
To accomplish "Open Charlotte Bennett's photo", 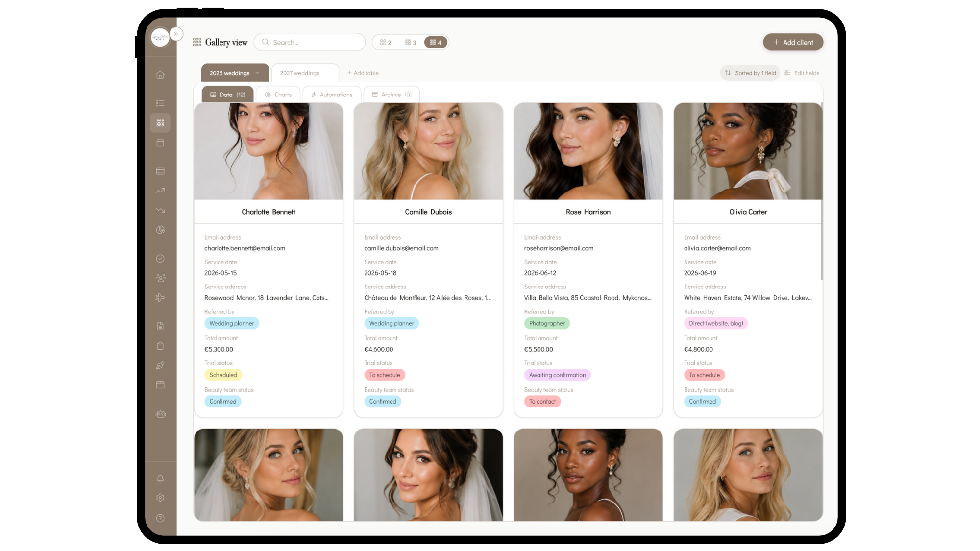I will click(269, 151).
